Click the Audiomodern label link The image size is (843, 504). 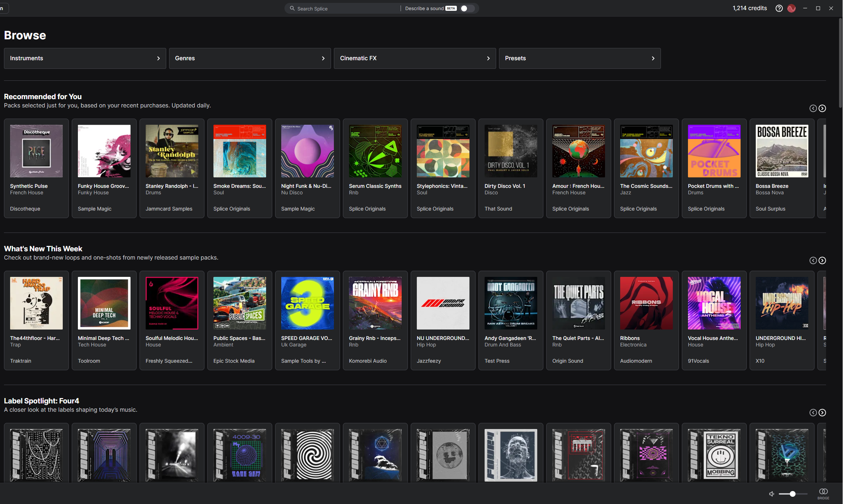[x=636, y=361]
